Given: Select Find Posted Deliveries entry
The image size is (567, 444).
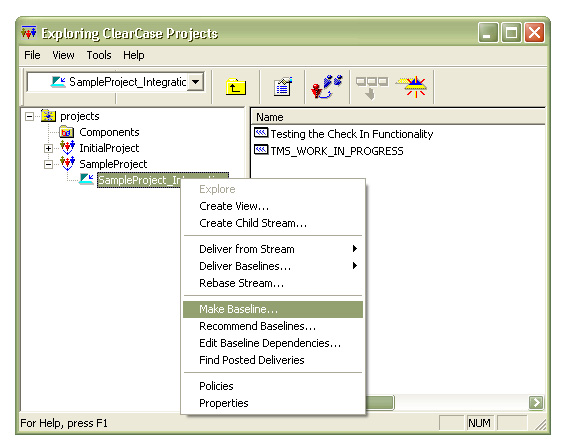Looking at the screenshot, I should click(x=273, y=360).
